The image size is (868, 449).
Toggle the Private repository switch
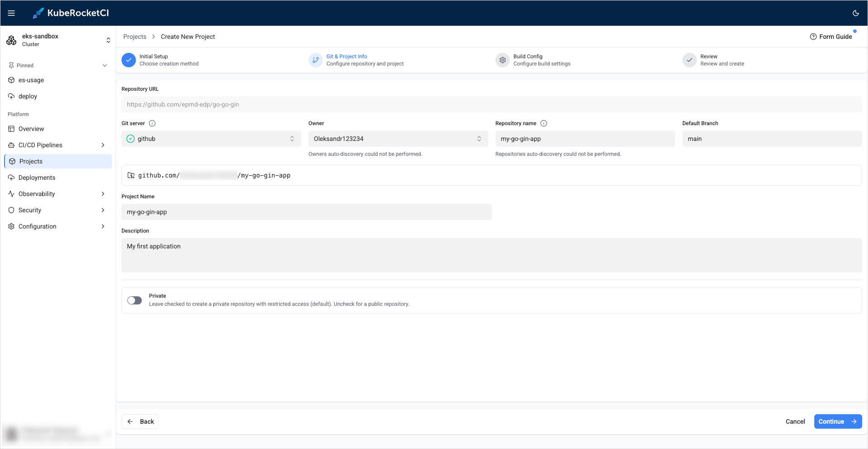coord(135,300)
